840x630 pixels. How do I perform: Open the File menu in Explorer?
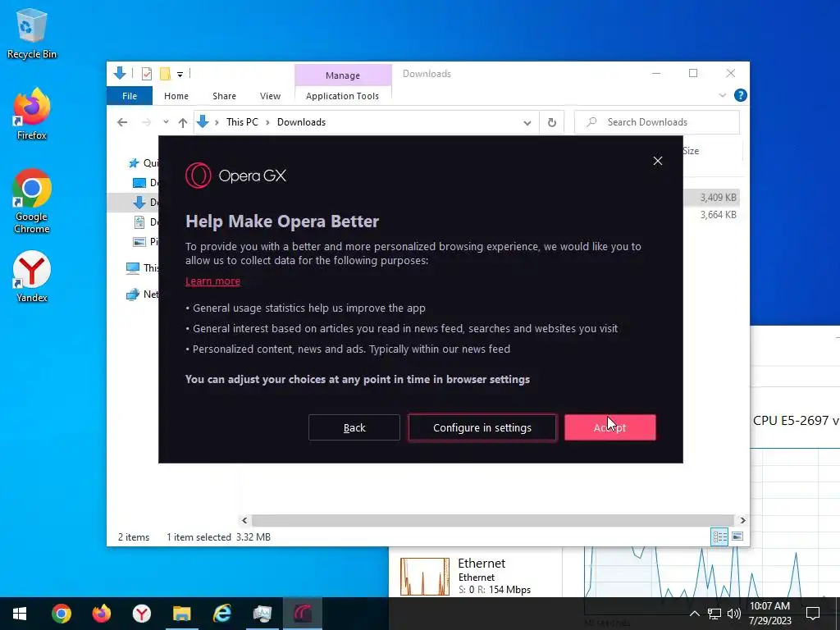(130, 96)
